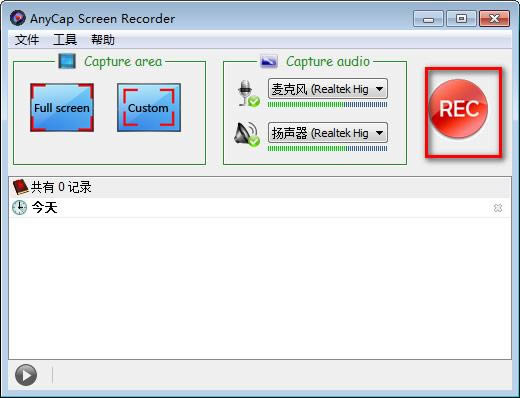Click the 共有 0 记录 header text

point(61,187)
